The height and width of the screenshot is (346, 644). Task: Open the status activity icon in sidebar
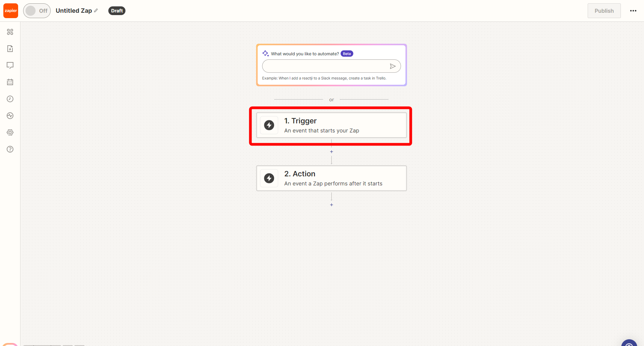tap(10, 116)
